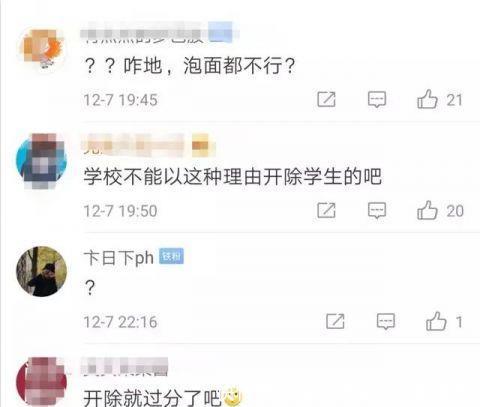
Task: Repost the 学校不能以这种理由 comment
Action: [x=326, y=210]
